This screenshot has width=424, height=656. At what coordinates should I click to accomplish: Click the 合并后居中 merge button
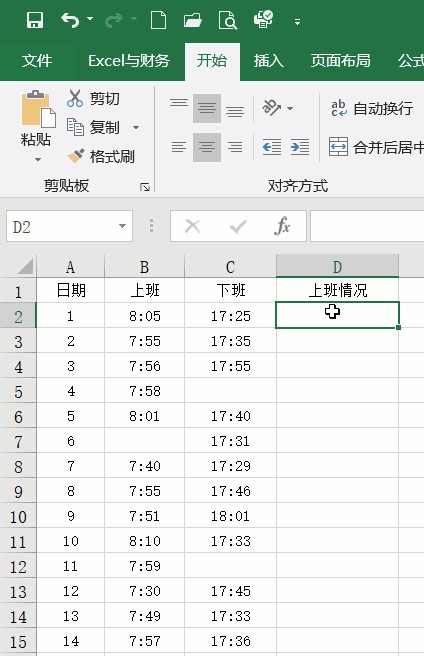[376, 147]
